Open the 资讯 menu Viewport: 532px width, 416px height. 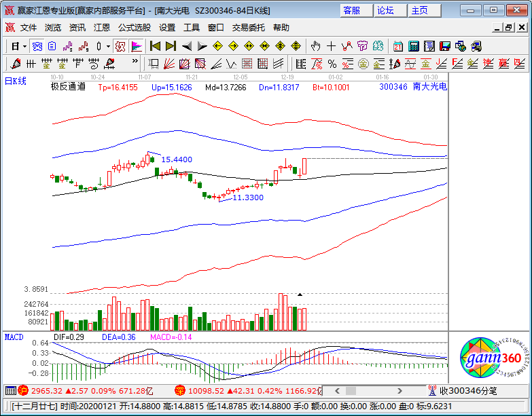tap(77, 28)
